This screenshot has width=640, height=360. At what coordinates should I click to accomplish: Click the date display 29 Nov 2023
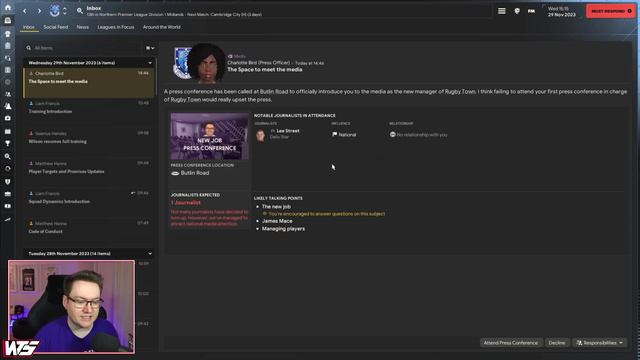coord(562,14)
